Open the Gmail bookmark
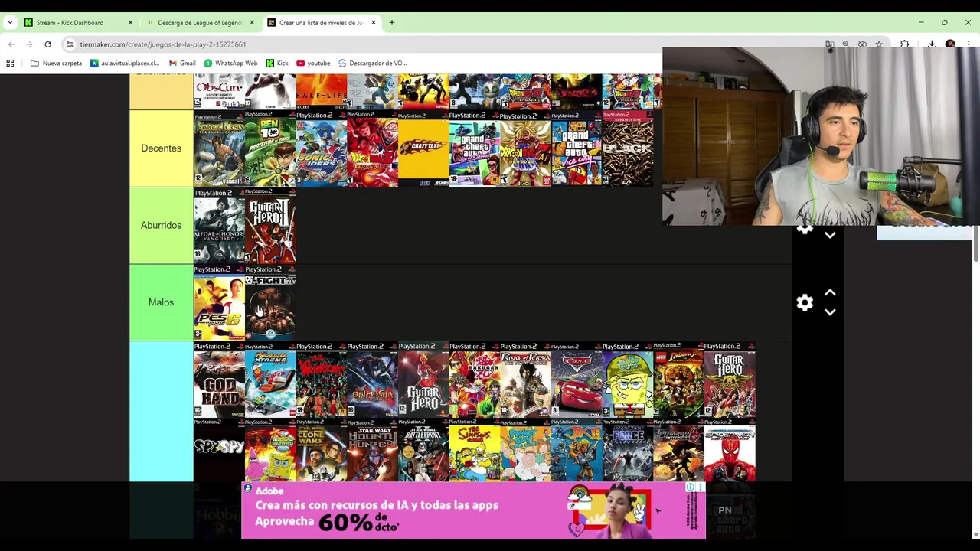980x551 pixels. (x=182, y=63)
